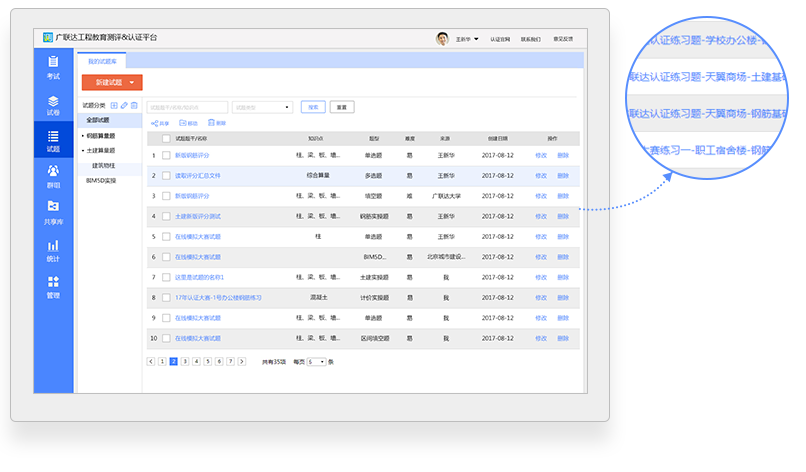Open the 考试 (Exam) sidebar section
The height and width of the screenshot is (472, 806).
pyautogui.click(x=53, y=68)
